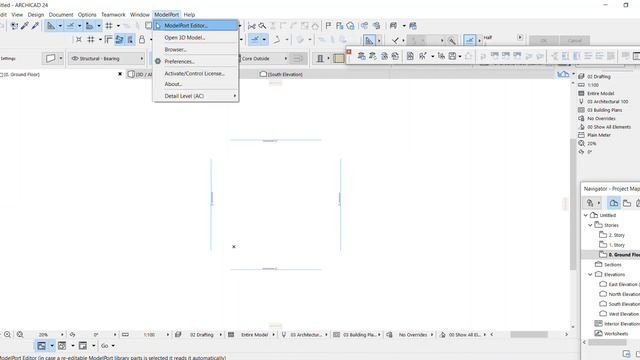This screenshot has width=640, height=360.
Task: Toggle gravity to slab icon
Action: 119,39
